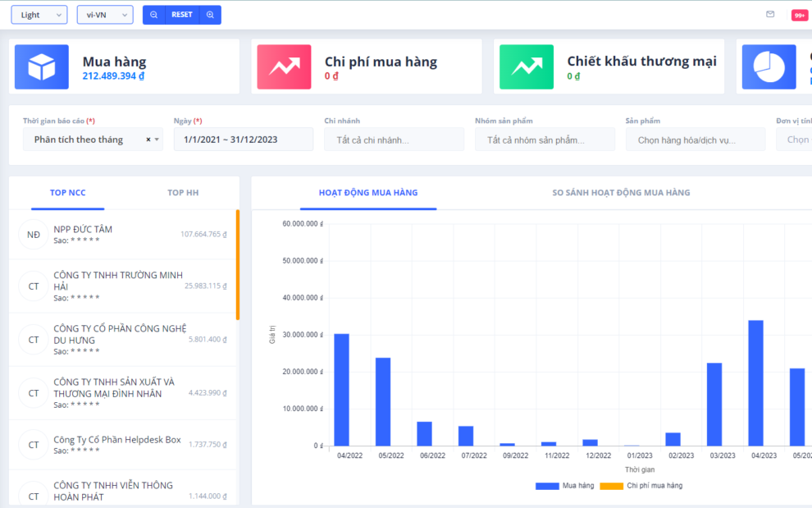This screenshot has width=812, height=508.
Task: Expand the Thời gian báo cáo dropdown
Action: [x=157, y=140]
